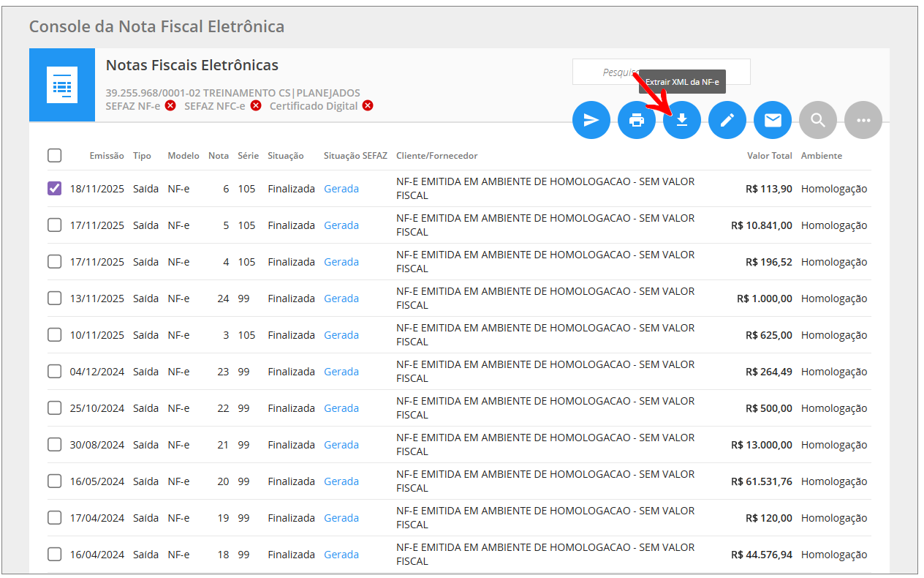Image resolution: width=924 pixels, height=578 pixels.
Task: Click the R$ 1.000,00 value cell
Action: point(765,299)
